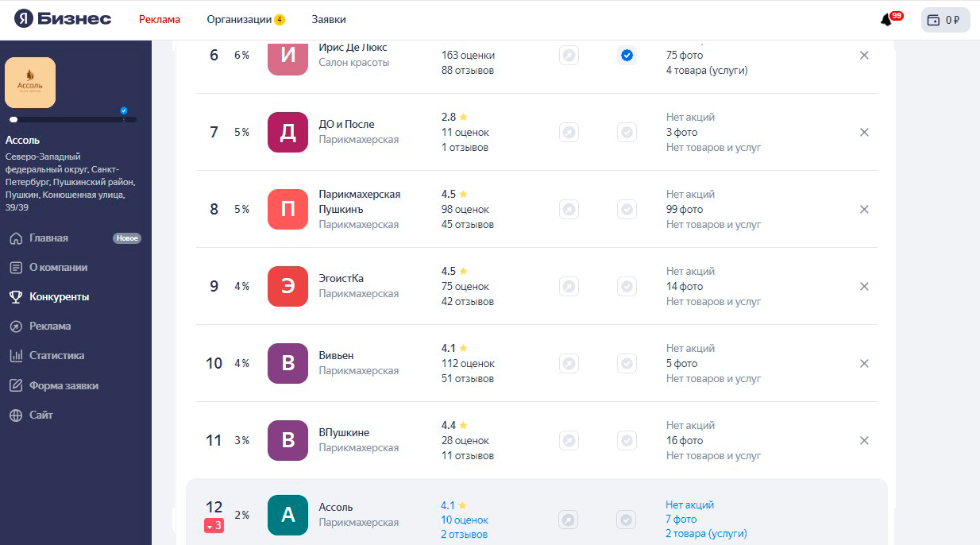Click the profile completion progress bar
This screenshot has height=545, width=980.
tap(72, 119)
